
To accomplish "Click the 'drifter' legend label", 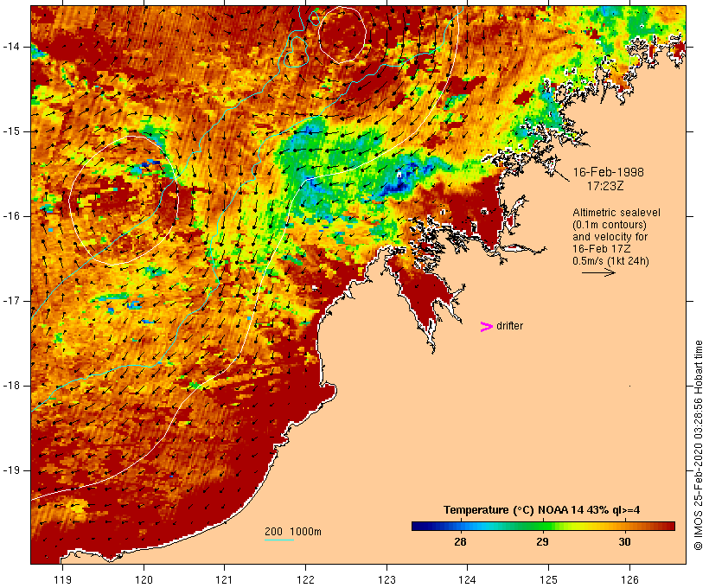I will click(x=509, y=326).
